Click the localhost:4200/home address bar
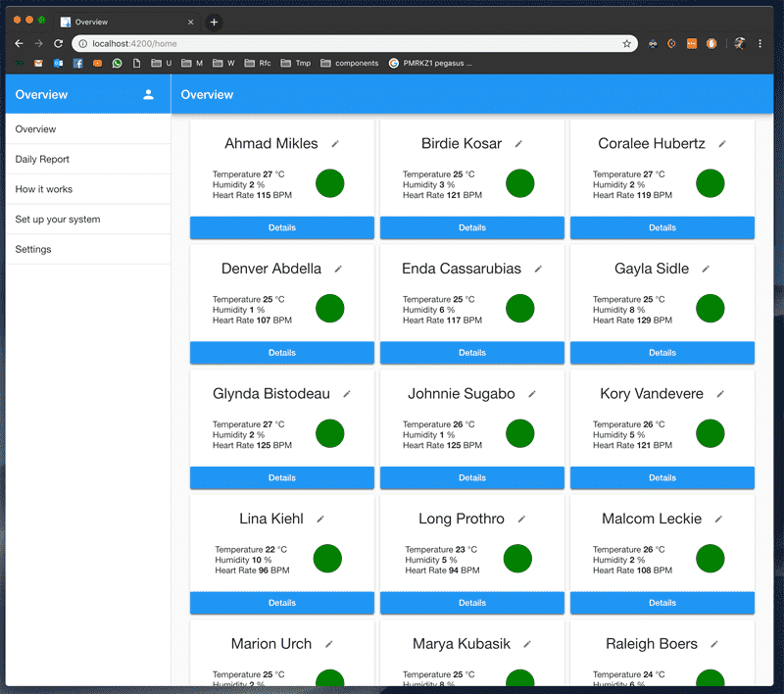Viewport: 784px width, 694px height. click(x=355, y=43)
